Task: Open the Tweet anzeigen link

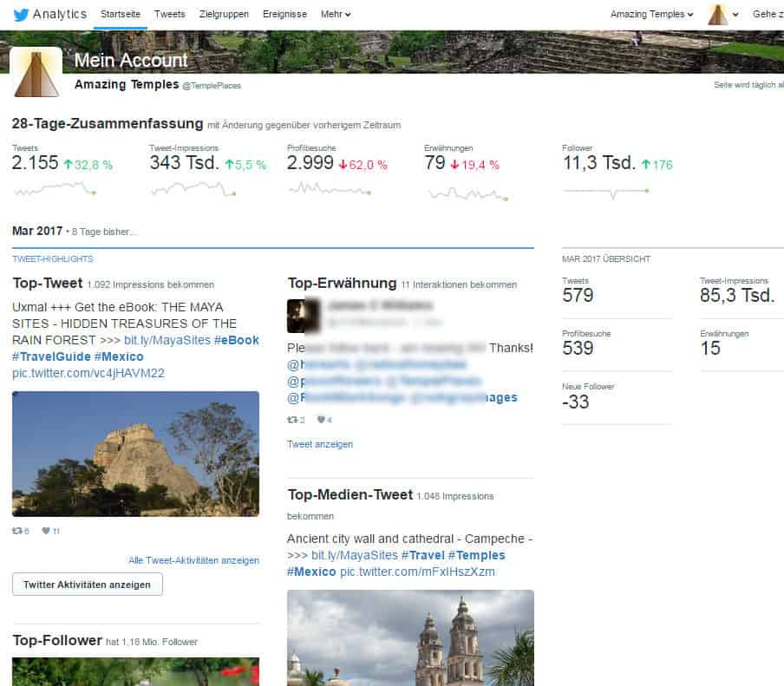Action: point(320,444)
